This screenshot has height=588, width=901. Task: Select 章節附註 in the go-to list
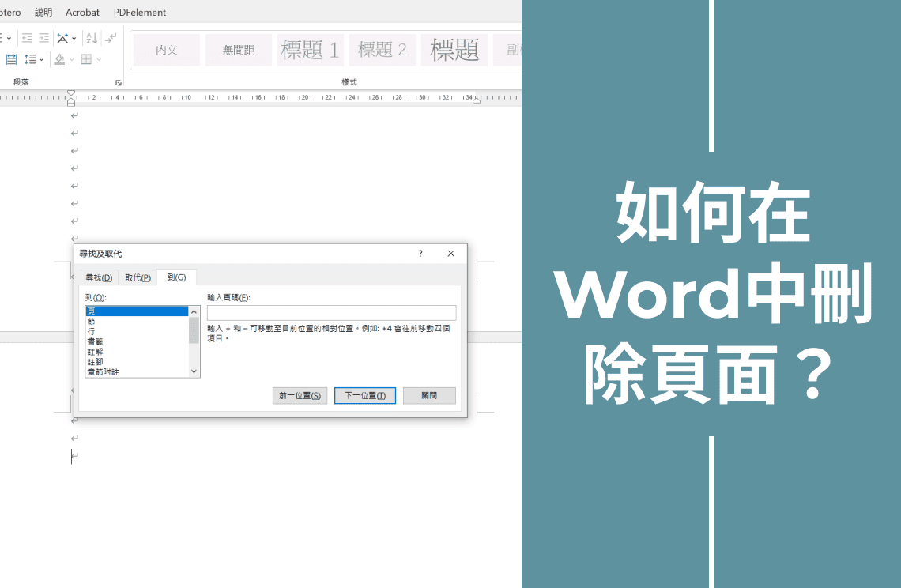point(137,372)
